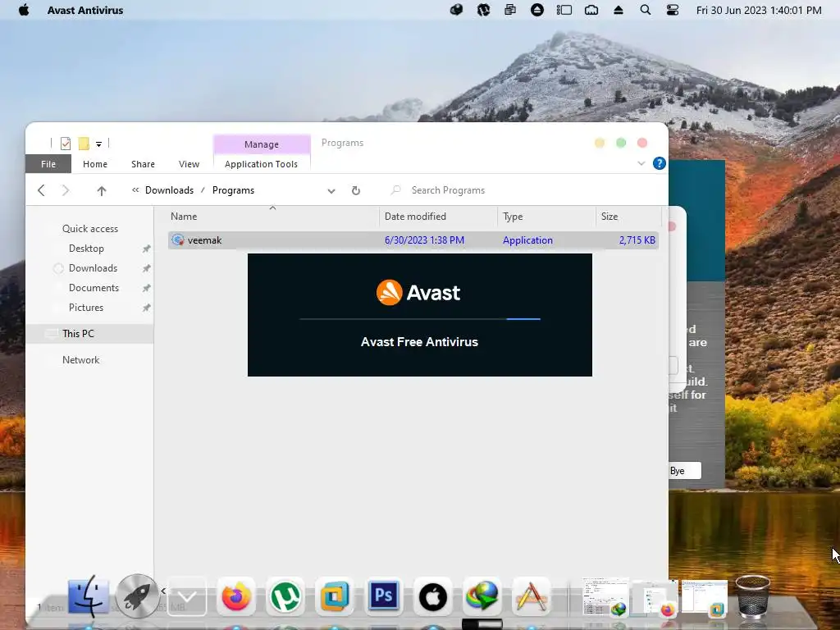Switch to the View ribbon tab
This screenshot has width=840, height=630.
tap(189, 164)
